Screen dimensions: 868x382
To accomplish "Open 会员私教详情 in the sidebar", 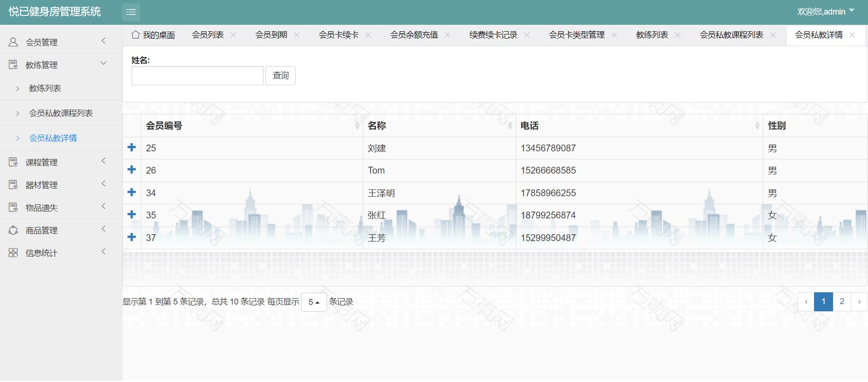I will [x=53, y=138].
